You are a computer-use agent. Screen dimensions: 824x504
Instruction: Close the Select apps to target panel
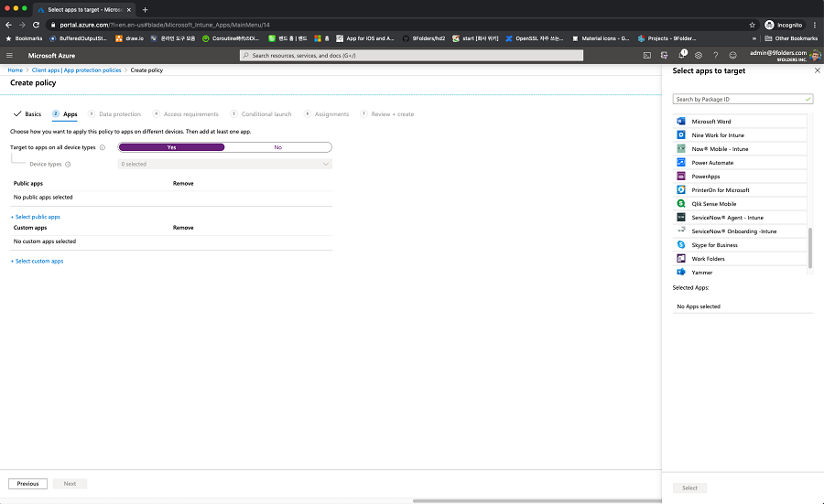tap(818, 70)
